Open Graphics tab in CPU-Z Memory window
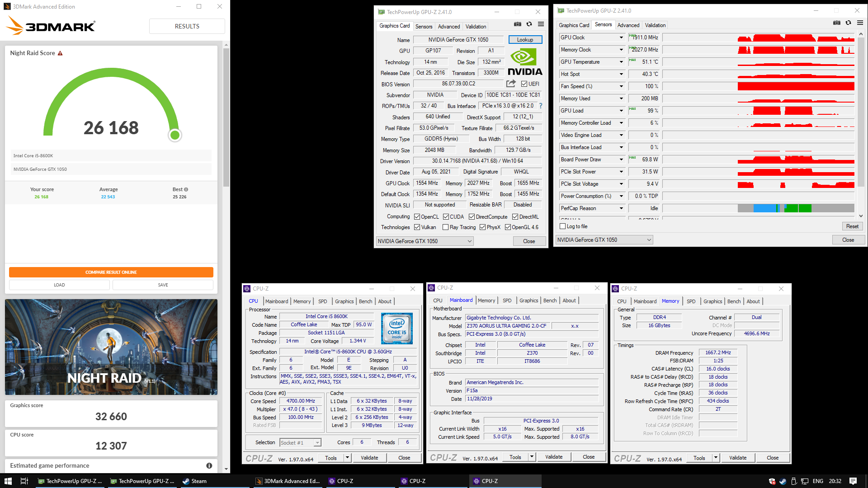 coord(712,301)
